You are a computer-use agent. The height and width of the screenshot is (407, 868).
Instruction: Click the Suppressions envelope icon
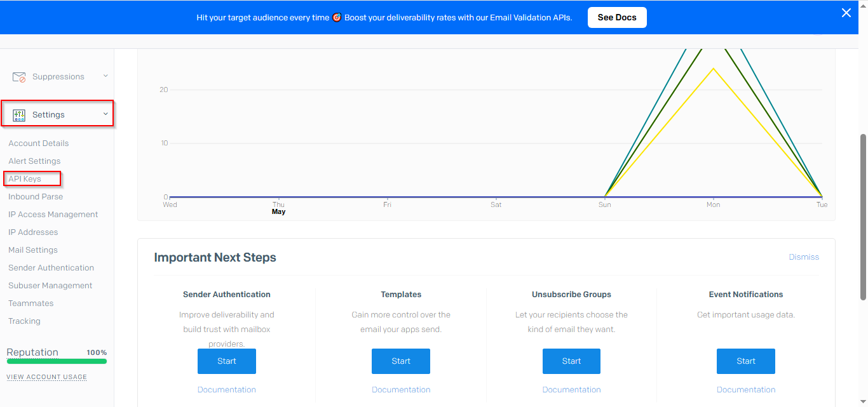19,77
